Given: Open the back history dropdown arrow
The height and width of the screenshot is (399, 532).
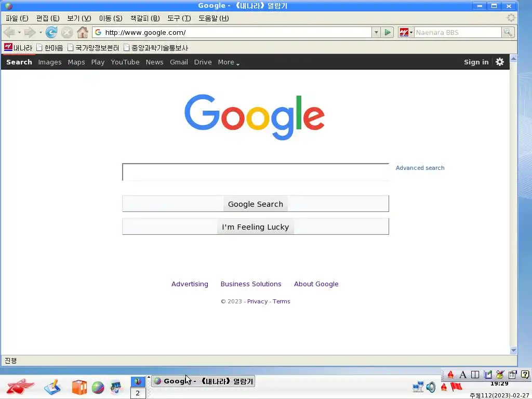Looking at the screenshot, I should point(19,33).
